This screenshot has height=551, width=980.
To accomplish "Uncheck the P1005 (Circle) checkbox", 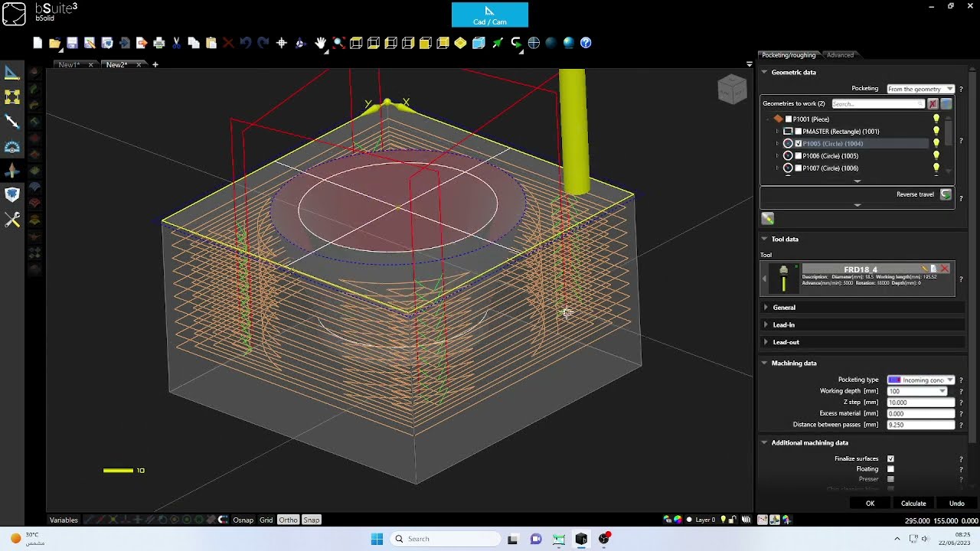I will (x=799, y=143).
